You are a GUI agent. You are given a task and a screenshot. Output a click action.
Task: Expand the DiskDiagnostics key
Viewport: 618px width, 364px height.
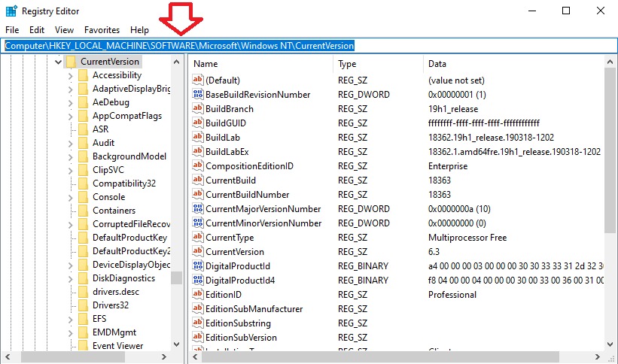click(x=71, y=278)
